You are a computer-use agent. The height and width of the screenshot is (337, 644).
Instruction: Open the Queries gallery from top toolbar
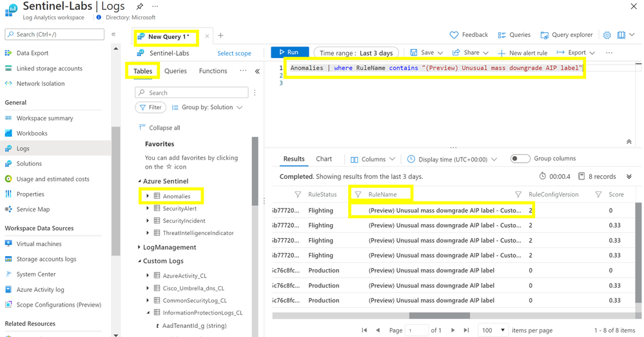click(x=514, y=35)
